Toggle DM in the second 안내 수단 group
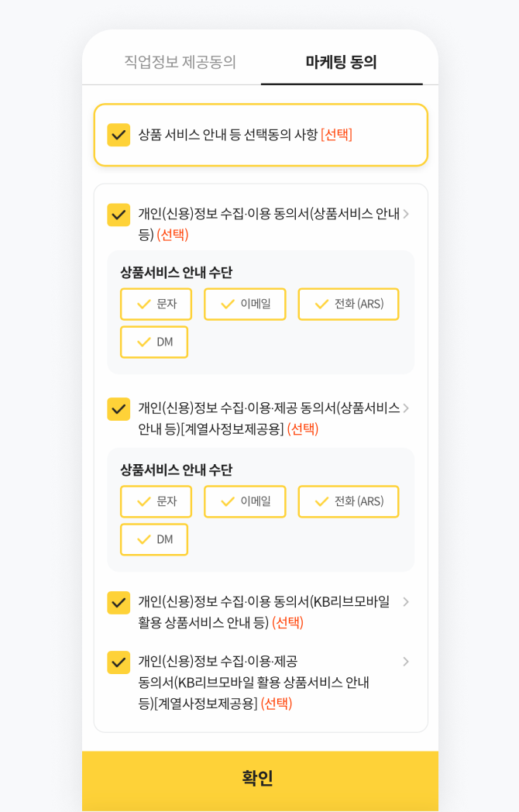The width and height of the screenshot is (519, 812). pyautogui.click(x=154, y=539)
